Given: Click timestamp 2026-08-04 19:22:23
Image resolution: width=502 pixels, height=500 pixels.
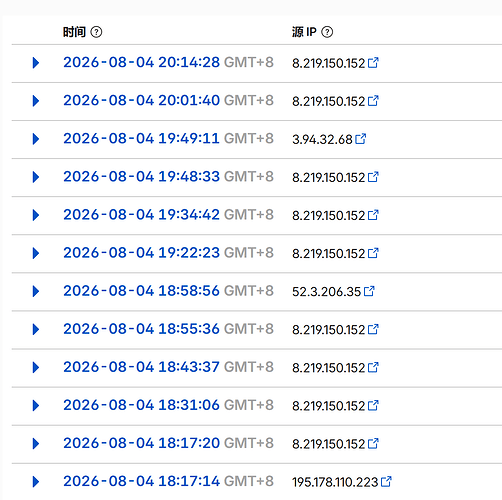Looking at the screenshot, I should point(141,253).
